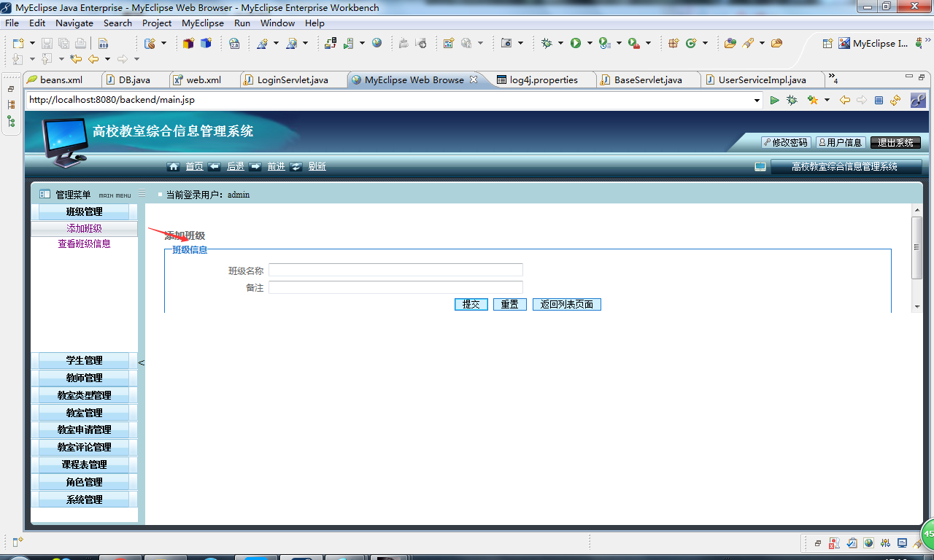Viewport: 934px width, 560px height.
Task: Click the 班级名称 input field
Action: coord(395,271)
